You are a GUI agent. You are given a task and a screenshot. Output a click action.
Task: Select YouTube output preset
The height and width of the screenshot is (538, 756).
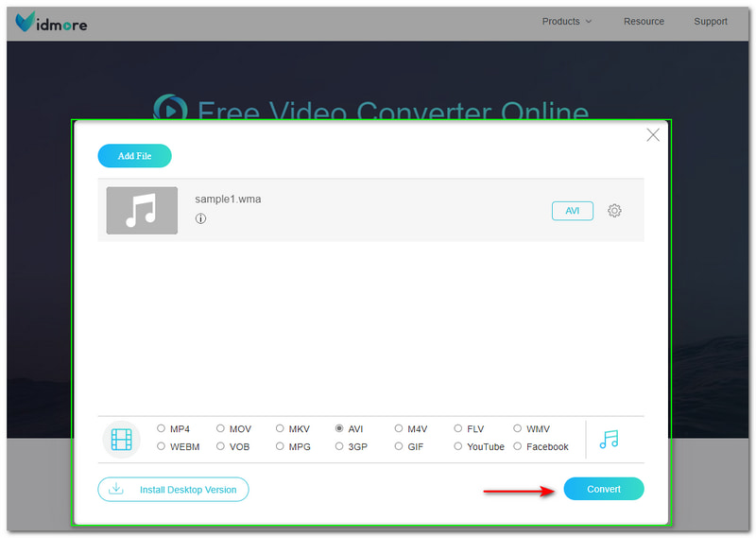(458, 446)
